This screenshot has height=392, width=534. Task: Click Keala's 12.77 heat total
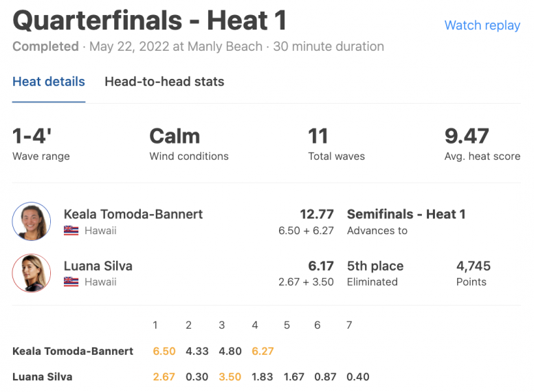point(317,214)
